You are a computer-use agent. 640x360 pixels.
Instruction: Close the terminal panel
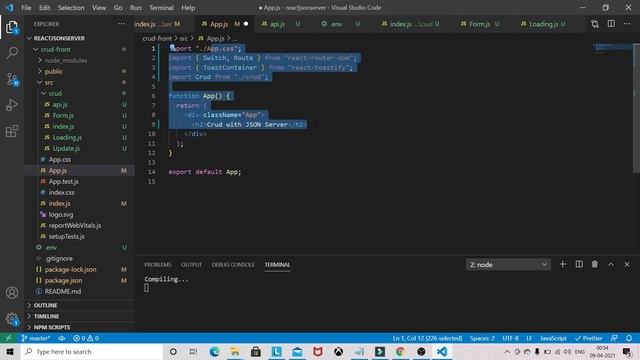pos(627,264)
